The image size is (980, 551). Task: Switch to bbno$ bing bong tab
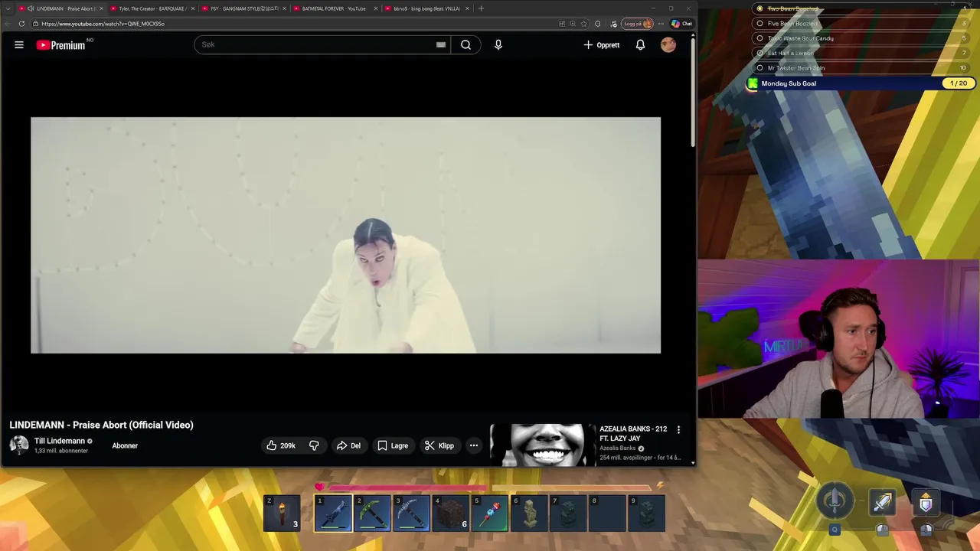tap(427, 8)
